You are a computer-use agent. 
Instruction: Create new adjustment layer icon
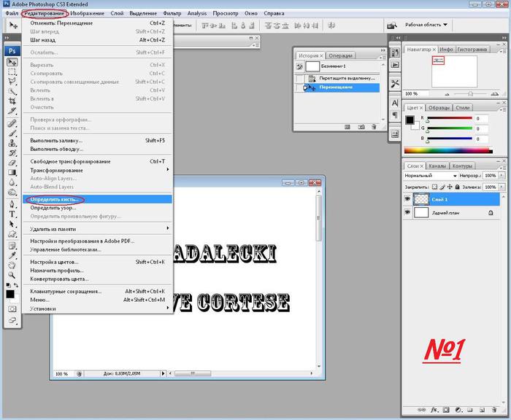click(x=458, y=410)
